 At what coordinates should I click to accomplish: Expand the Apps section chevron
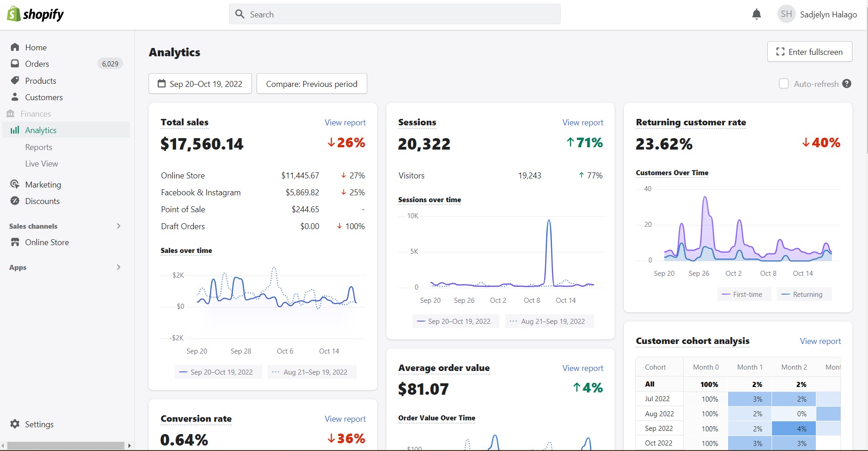pos(118,267)
